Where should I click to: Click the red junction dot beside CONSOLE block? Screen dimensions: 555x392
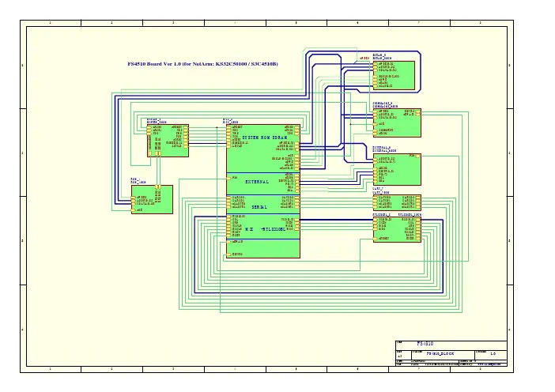point(350,125)
